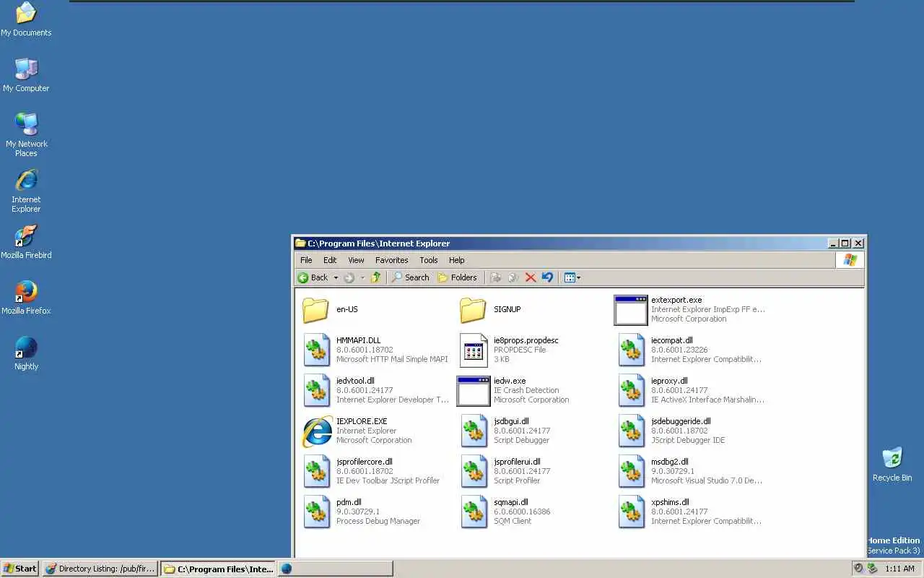Click the greyed-out Forward arrow button
Viewport: 924px width, 578px height.
[x=349, y=277]
